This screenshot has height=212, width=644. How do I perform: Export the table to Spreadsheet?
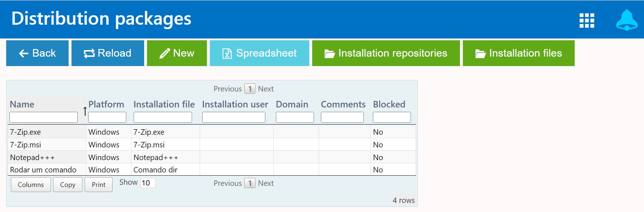click(x=259, y=53)
